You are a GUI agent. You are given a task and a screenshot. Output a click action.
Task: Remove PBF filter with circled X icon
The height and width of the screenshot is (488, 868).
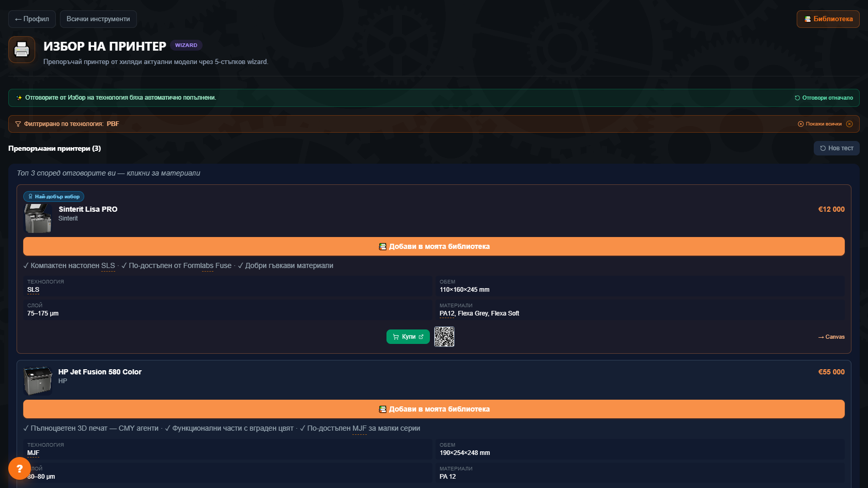click(x=849, y=124)
